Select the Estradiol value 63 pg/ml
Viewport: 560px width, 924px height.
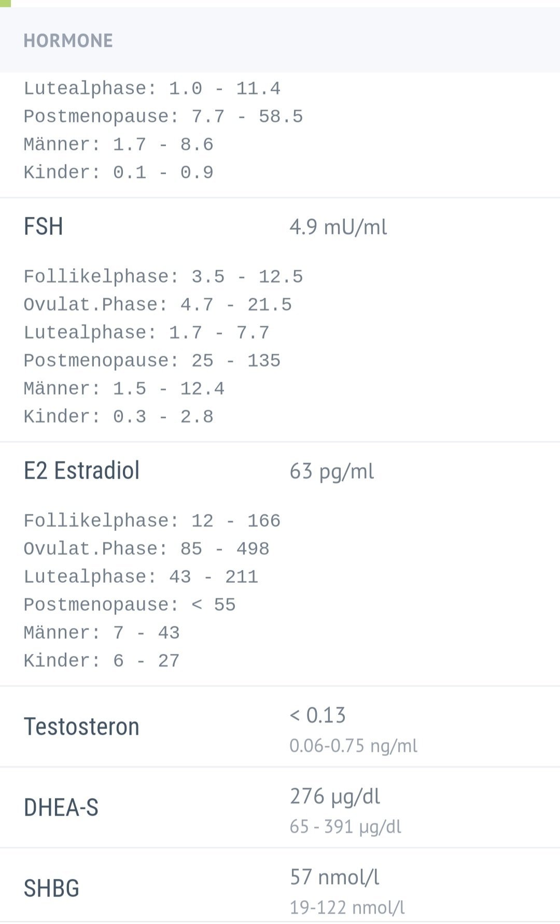coord(332,471)
